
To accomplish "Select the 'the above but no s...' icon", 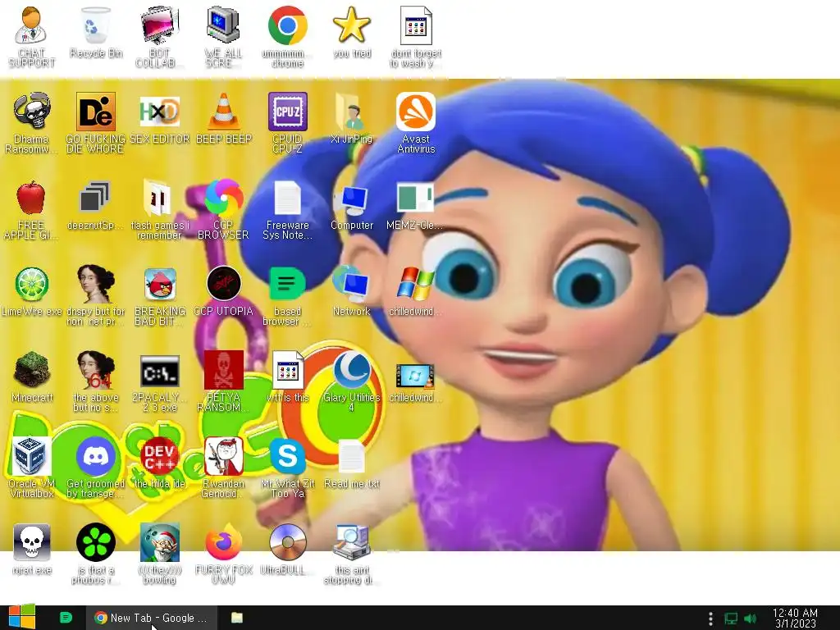I will coord(95,381).
